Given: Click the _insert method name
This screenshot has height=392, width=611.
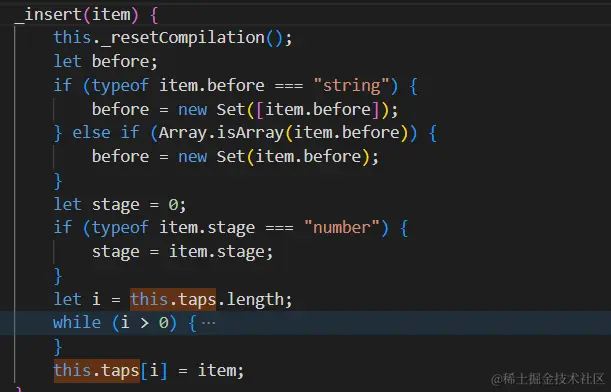Looking at the screenshot, I should coord(49,14).
